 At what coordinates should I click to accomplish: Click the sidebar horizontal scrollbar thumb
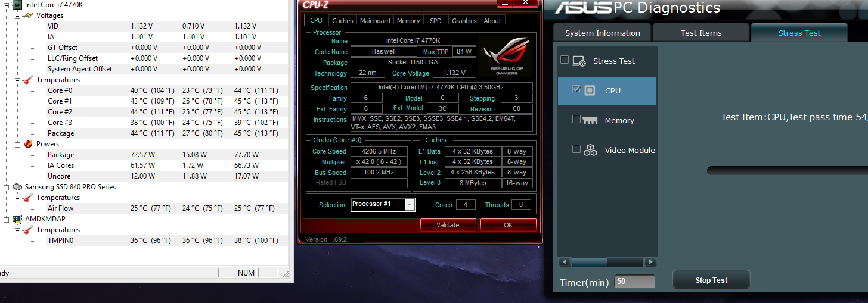pos(590,262)
